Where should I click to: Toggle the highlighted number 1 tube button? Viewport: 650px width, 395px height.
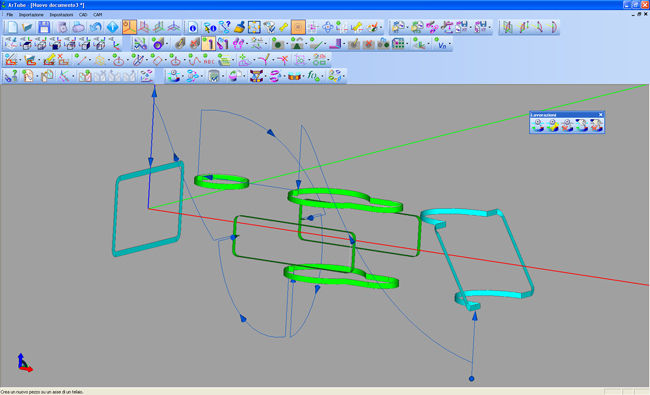[x=209, y=44]
